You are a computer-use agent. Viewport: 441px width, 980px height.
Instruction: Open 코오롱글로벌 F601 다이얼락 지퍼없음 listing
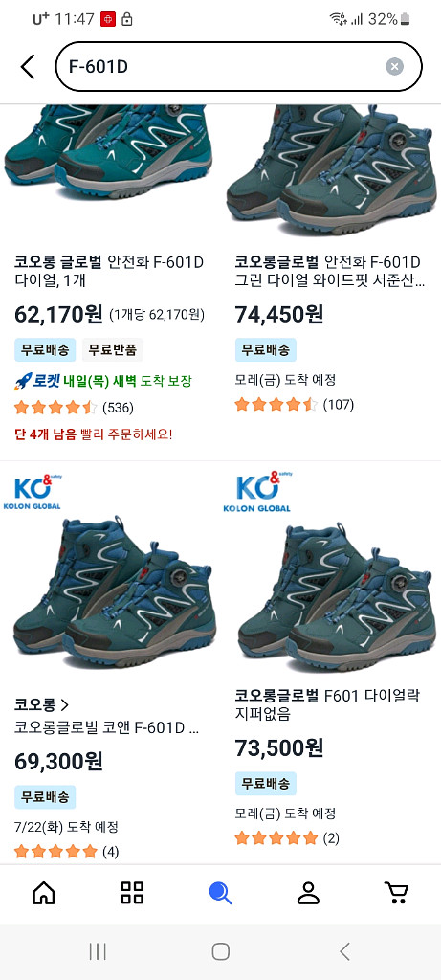click(327, 703)
